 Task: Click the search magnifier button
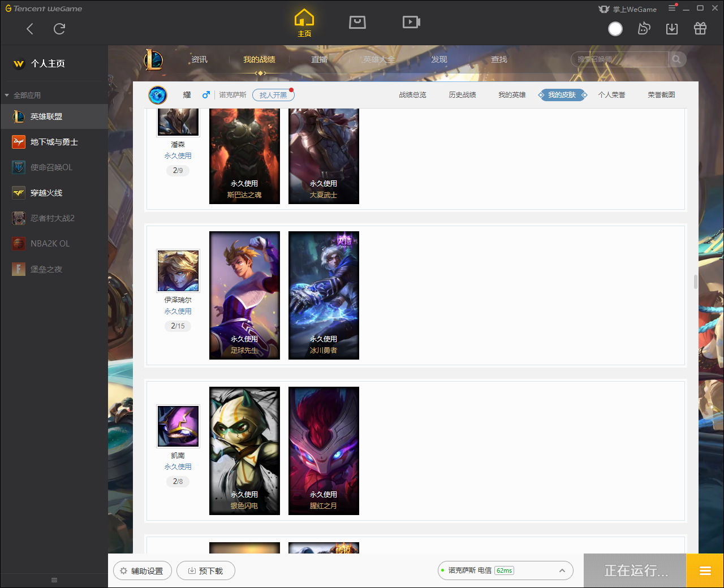pos(676,59)
